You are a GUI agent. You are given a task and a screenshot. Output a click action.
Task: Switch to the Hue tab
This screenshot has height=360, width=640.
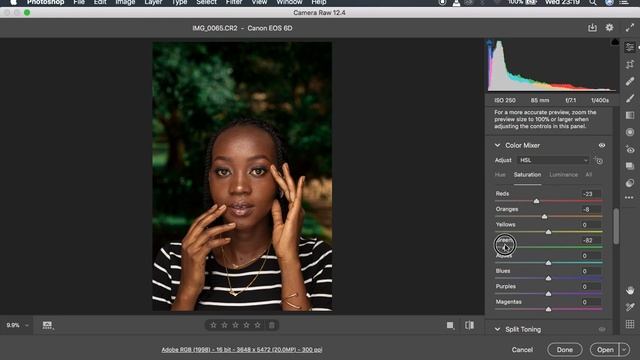tap(500, 175)
